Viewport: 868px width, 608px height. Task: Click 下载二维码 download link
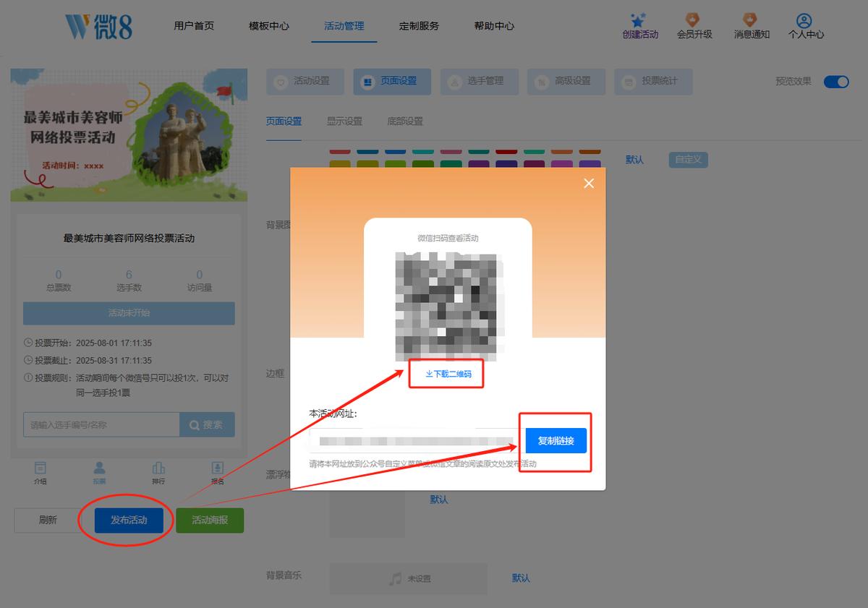tap(448, 374)
